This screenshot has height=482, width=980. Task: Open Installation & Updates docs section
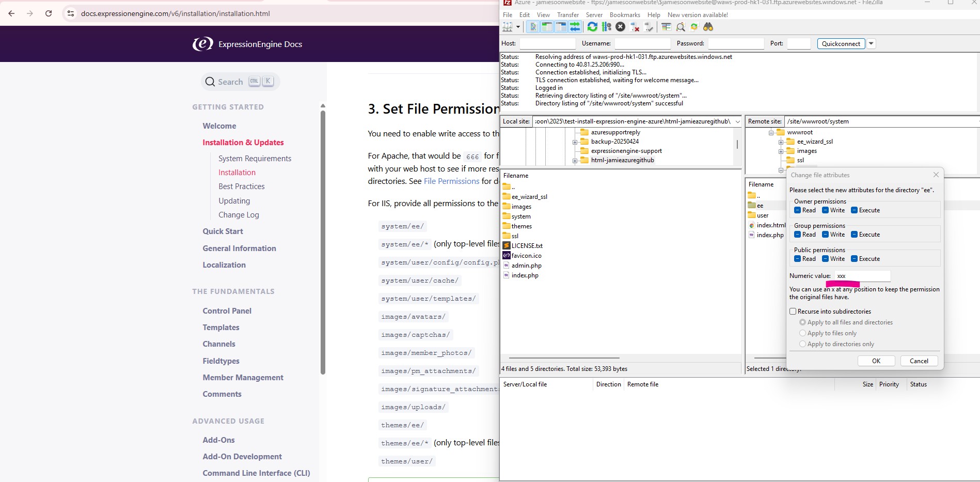click(243, 143)
